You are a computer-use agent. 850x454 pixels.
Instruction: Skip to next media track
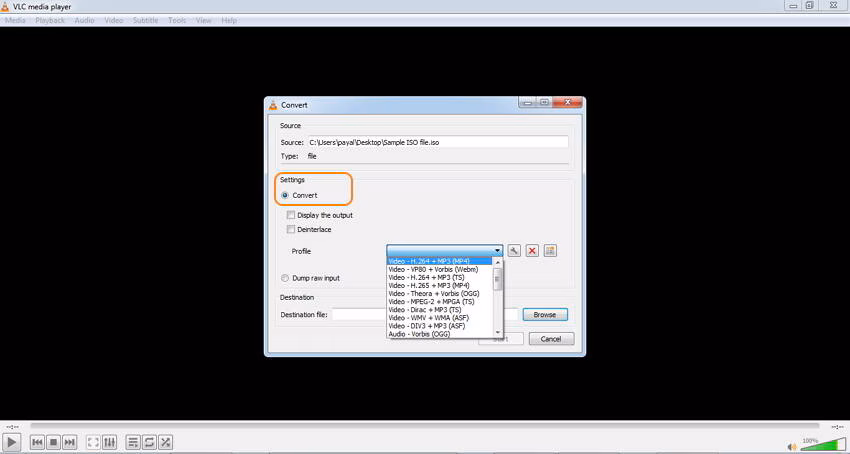click(69, 442)
